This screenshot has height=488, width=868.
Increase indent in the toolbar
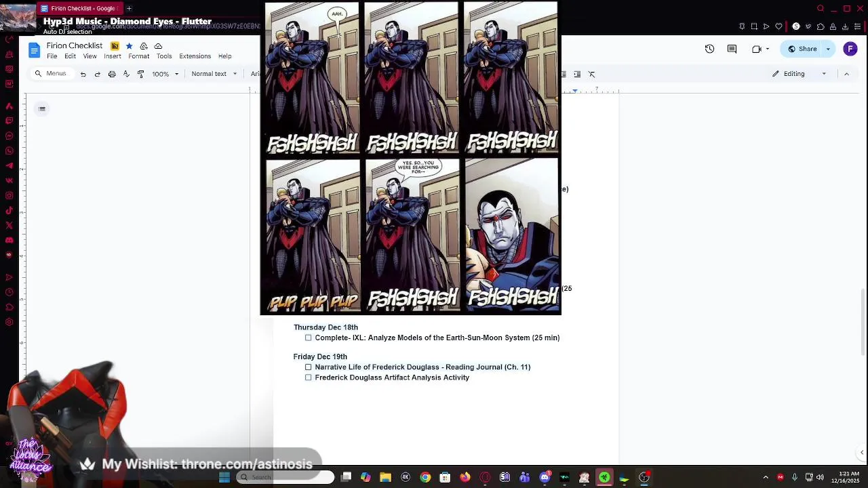[577, 74]
